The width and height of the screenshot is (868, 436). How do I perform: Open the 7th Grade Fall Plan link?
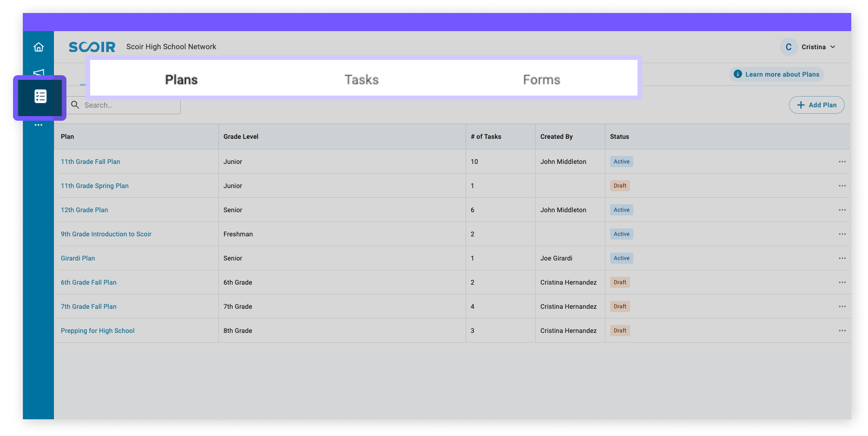pos(89,306)
